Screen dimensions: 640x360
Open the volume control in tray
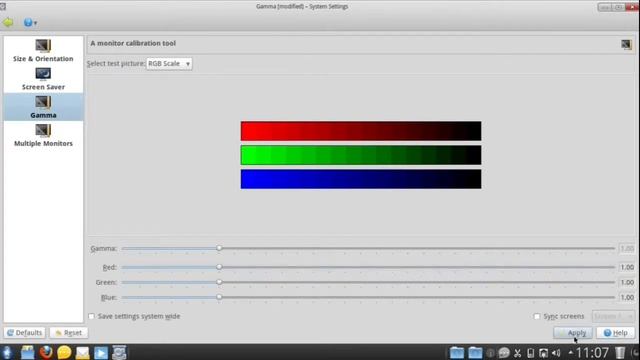click(556, 353)
